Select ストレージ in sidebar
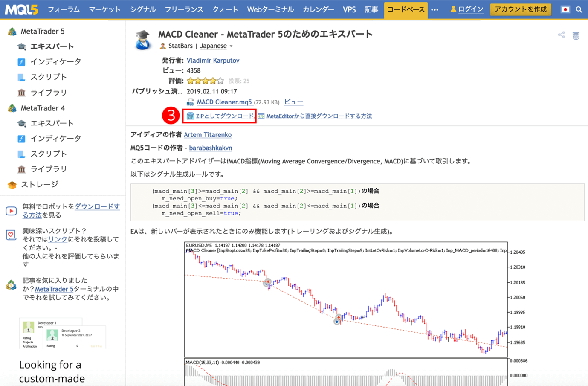This screenshot has width=588, height=386. point(40,185)
